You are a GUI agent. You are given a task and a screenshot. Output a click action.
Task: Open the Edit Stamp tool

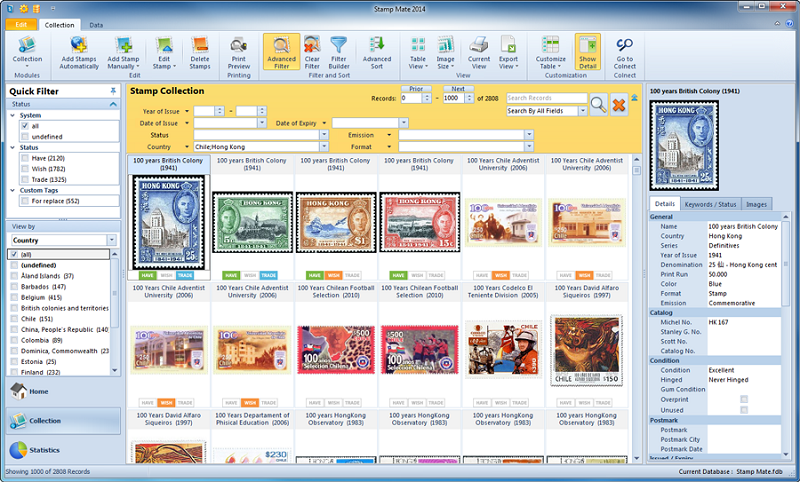164,52
